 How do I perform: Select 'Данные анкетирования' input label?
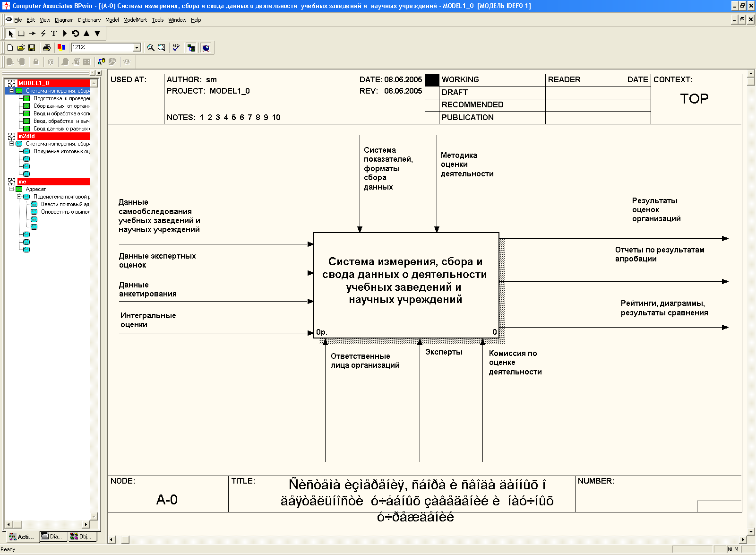click(148, 289)
